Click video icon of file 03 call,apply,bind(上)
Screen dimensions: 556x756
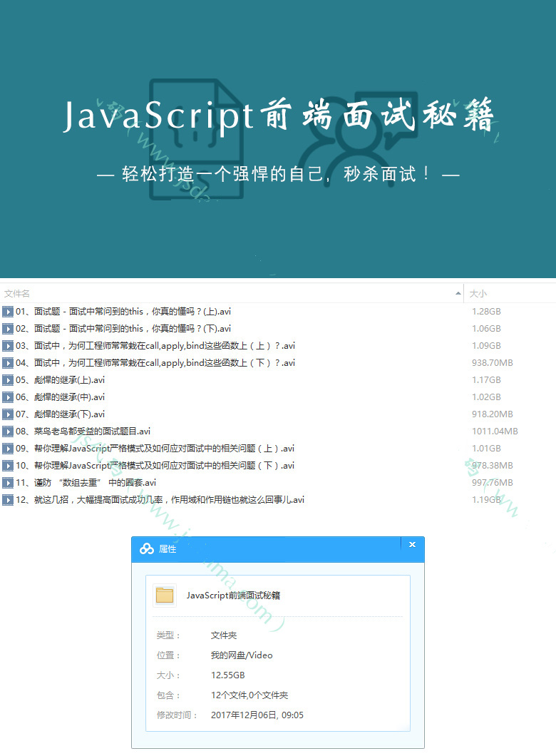(8, 346)
